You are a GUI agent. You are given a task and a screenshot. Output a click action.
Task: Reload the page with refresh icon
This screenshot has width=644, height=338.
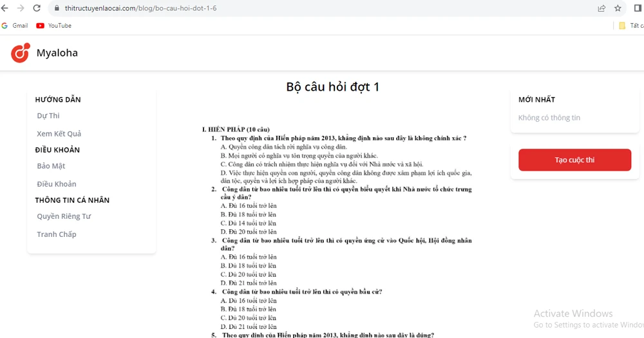coord(37,8)
